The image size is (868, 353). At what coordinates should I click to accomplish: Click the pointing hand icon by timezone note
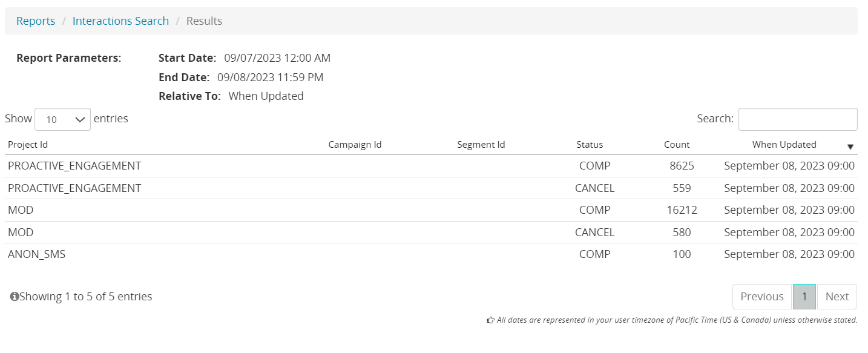491,320
